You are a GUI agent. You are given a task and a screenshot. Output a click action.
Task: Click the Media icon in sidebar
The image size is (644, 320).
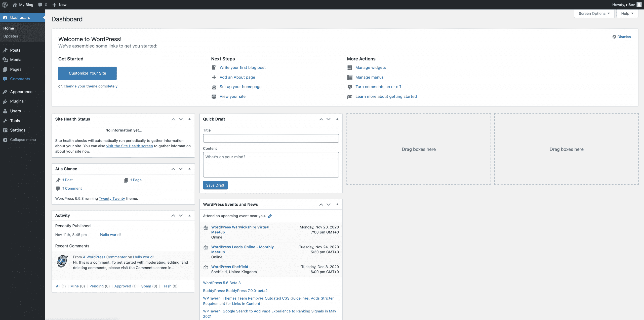(x=5, y=60)
